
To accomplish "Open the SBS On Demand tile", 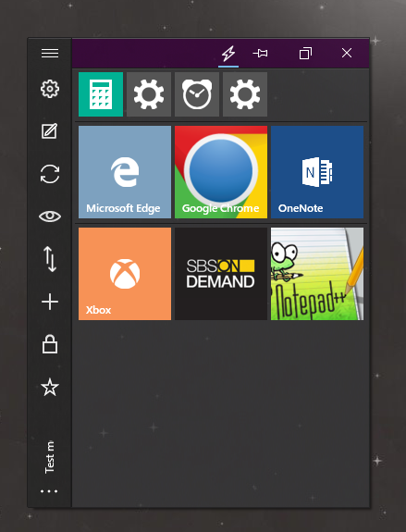I will 221,274.
